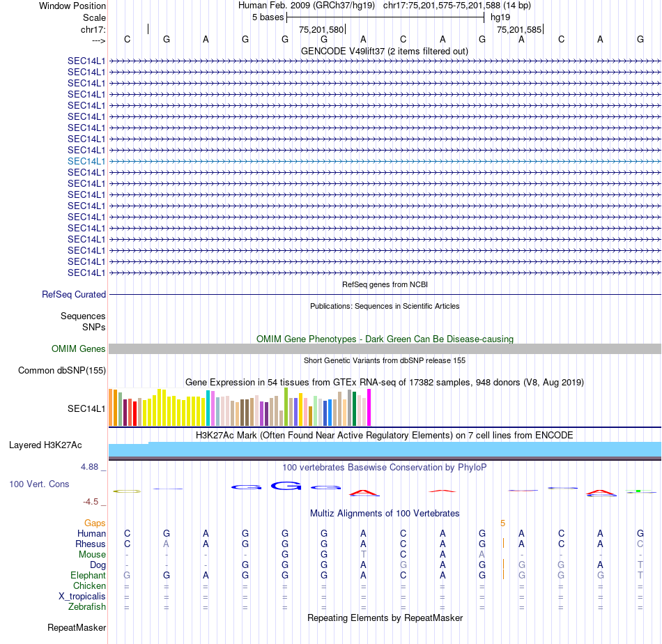Image resolution: width=662 pixels, height=644 pixels.
Task: Select the Rhesus alignment row label
Action: 91,544
